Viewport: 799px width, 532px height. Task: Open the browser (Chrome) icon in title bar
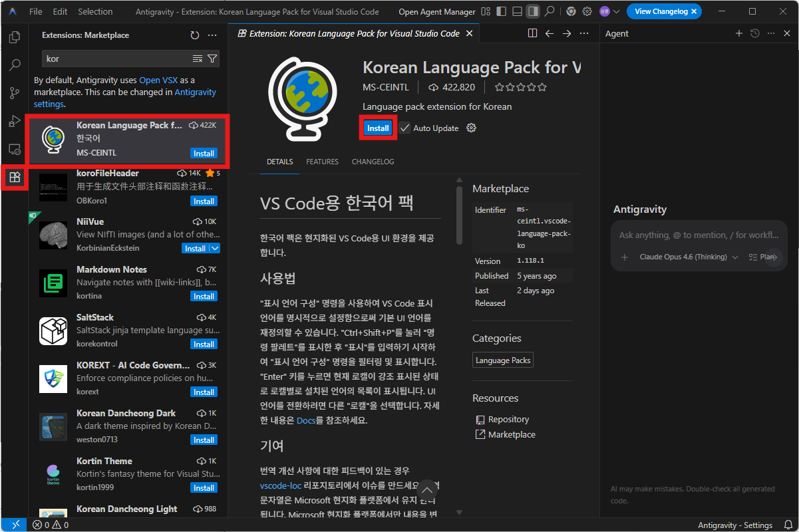pos(571,12)
